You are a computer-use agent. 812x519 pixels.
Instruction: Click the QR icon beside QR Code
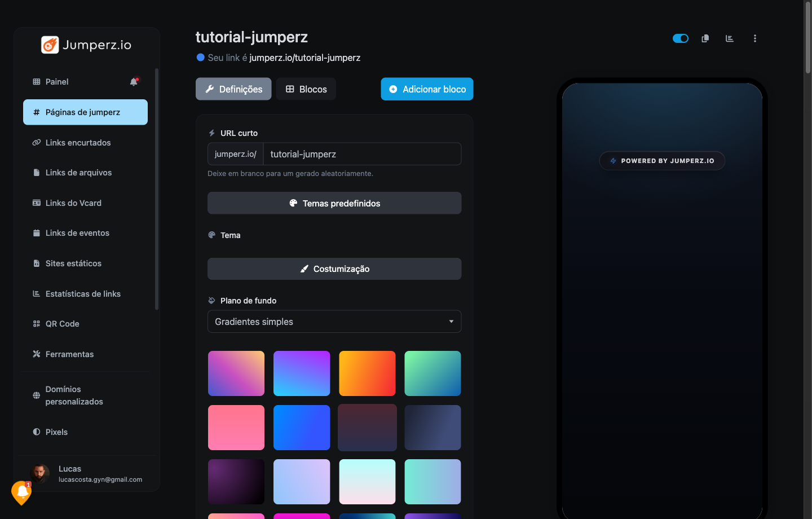pos(37,324)
